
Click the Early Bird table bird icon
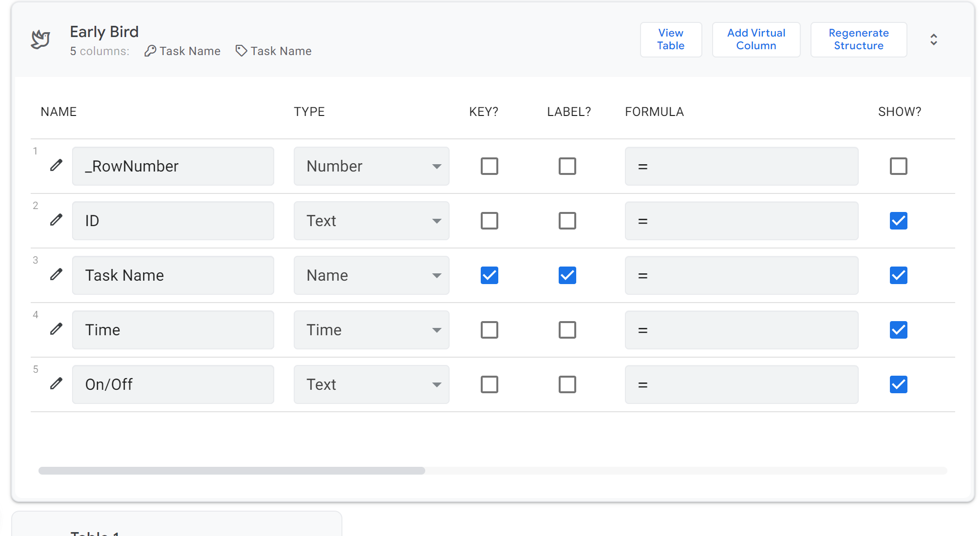(40, 39)
